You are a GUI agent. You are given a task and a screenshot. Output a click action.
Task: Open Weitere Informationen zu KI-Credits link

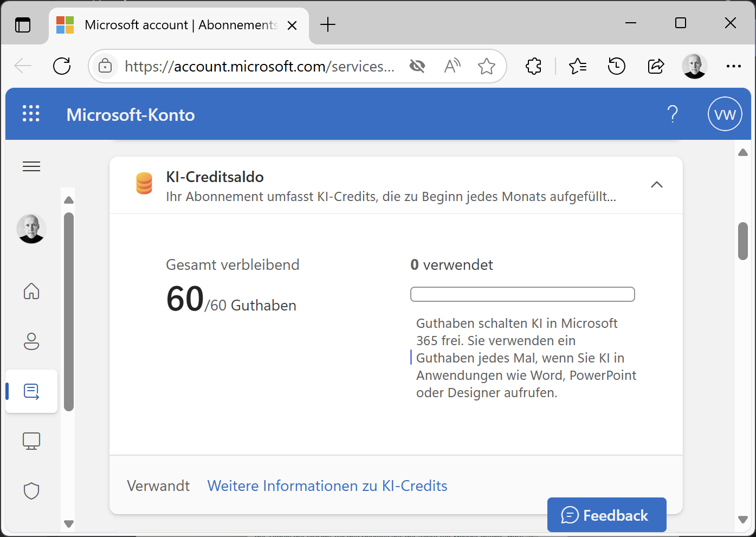(327, 486)
